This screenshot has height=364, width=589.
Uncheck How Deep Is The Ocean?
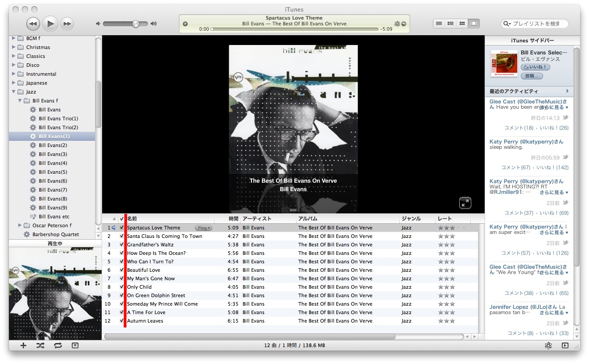(x=122, y=253)
